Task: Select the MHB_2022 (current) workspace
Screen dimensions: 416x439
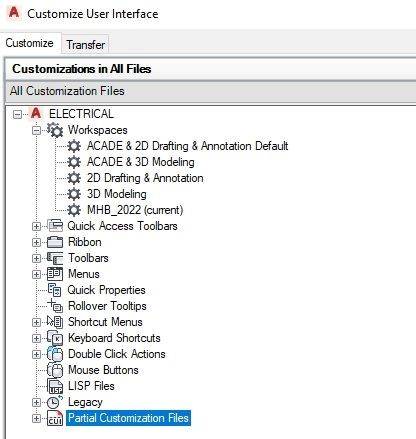Action: (x=135, y=210)
